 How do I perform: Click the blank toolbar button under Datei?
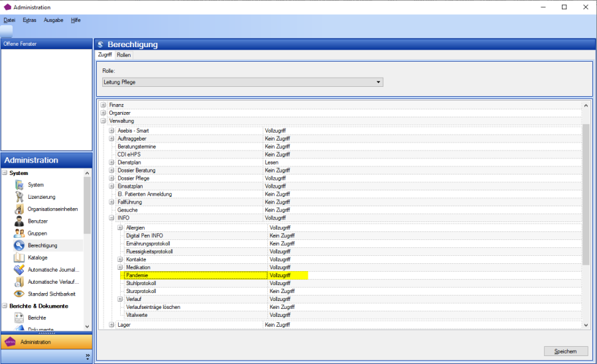(7, 31)
